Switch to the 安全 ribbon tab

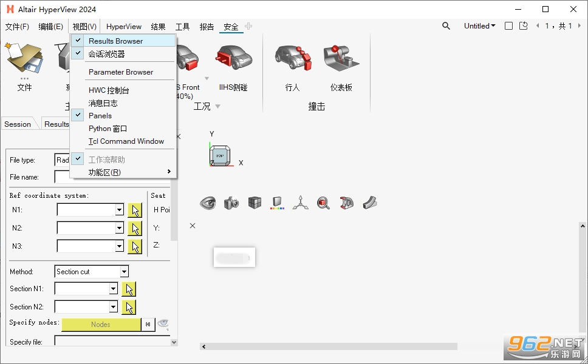231,27
